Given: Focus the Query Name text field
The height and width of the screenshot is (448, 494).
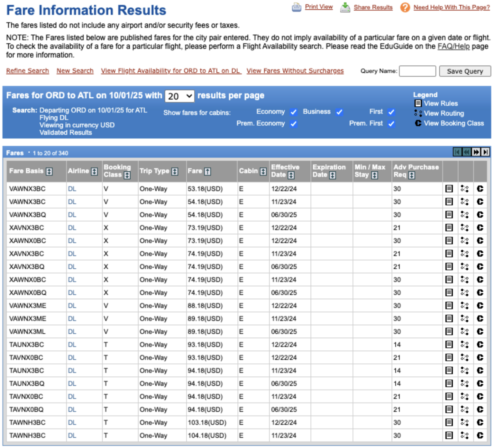Looking at the screenshot, I should tap(417, 71).
